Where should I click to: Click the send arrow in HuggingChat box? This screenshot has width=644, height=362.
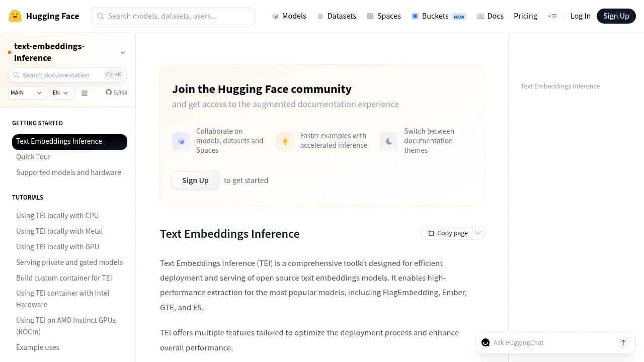pyautogui.click(x=623, y=342)
